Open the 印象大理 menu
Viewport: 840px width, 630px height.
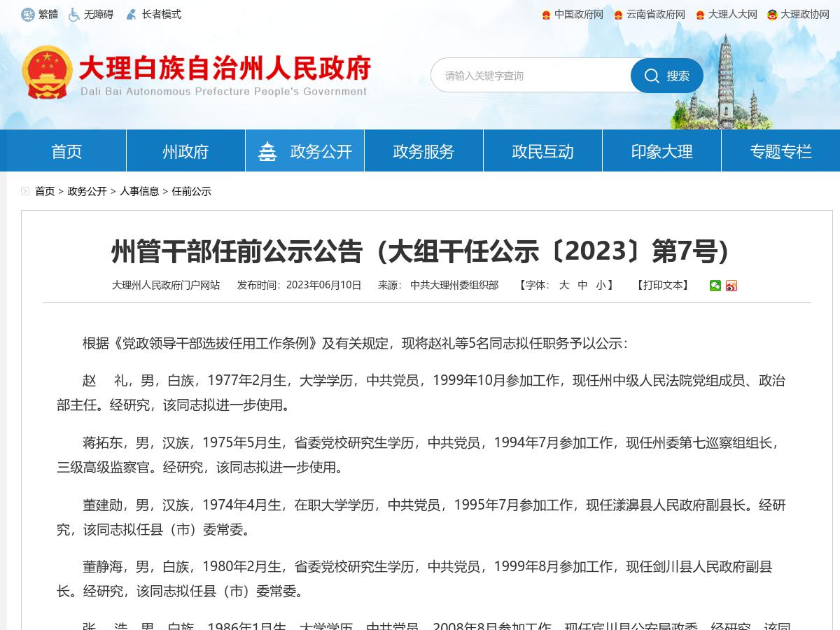pos(661,150)
